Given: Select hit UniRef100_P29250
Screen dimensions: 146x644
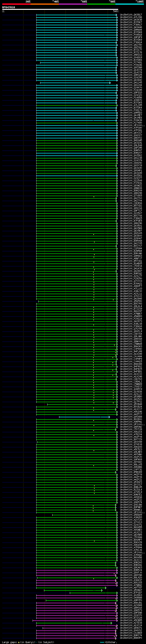Looking at the screenshot, I should coord(131,278).
